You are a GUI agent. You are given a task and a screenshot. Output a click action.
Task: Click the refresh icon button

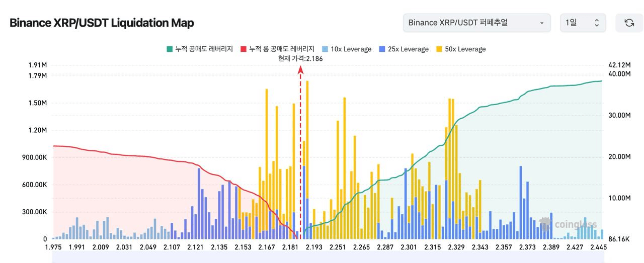coord(629,23)
